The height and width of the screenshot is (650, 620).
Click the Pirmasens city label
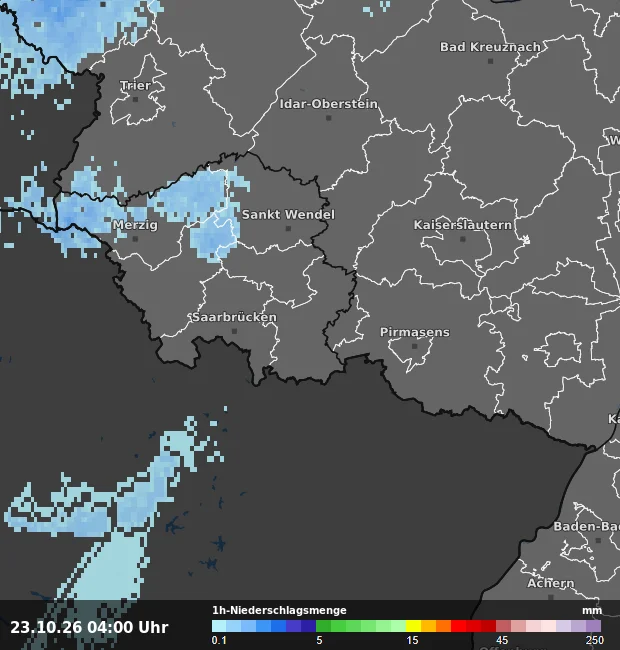click(x=415, y=332)
